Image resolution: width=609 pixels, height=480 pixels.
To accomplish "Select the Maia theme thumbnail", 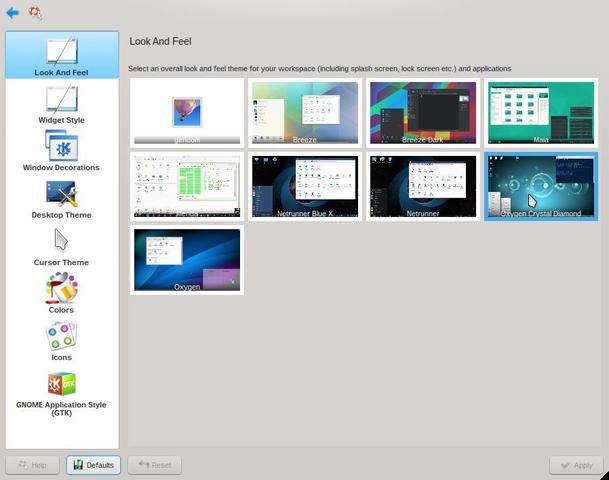I will 541,113.
